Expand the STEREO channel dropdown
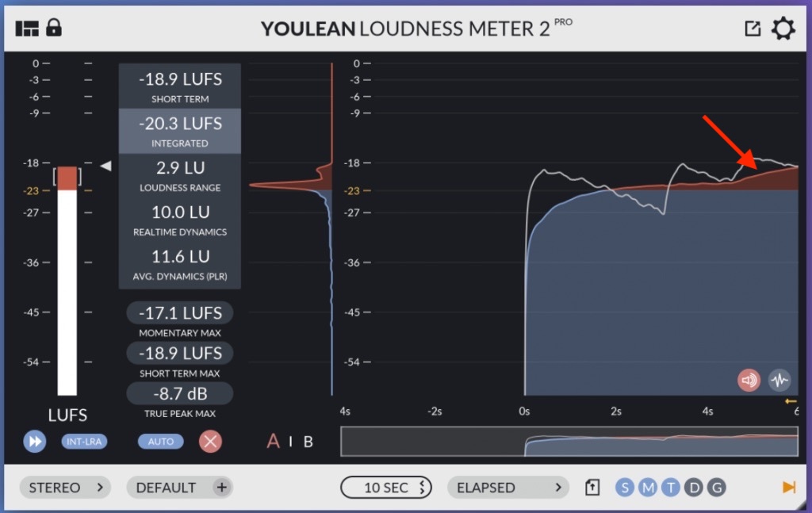Image resolution: width=812 pixels, height=513 pixels. tap(65, 488)
